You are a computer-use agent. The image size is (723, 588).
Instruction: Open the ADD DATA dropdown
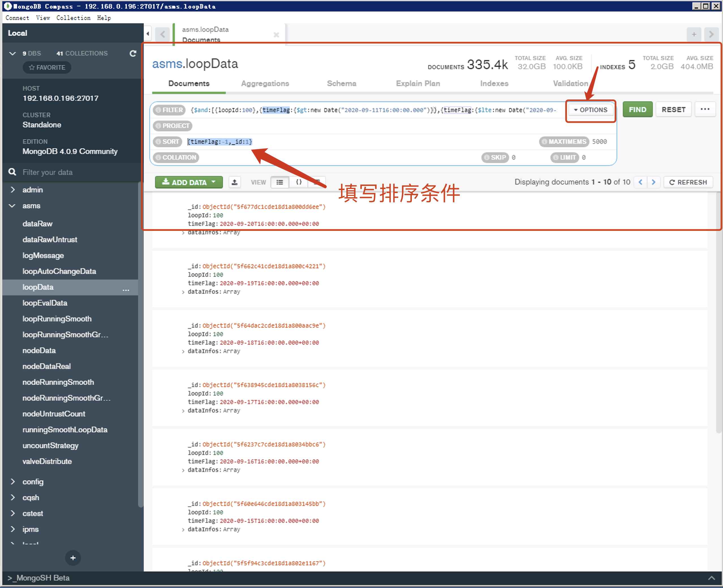(189, 182)
